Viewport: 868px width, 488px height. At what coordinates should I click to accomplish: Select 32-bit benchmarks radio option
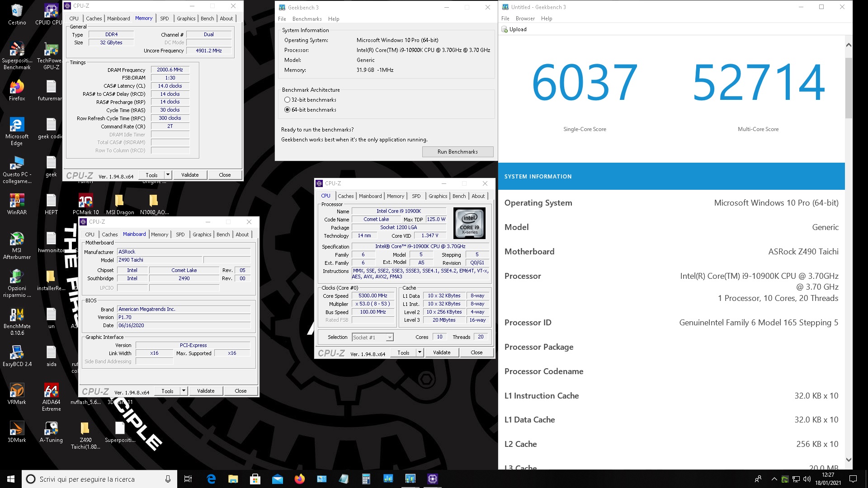[x=287, y=100]
